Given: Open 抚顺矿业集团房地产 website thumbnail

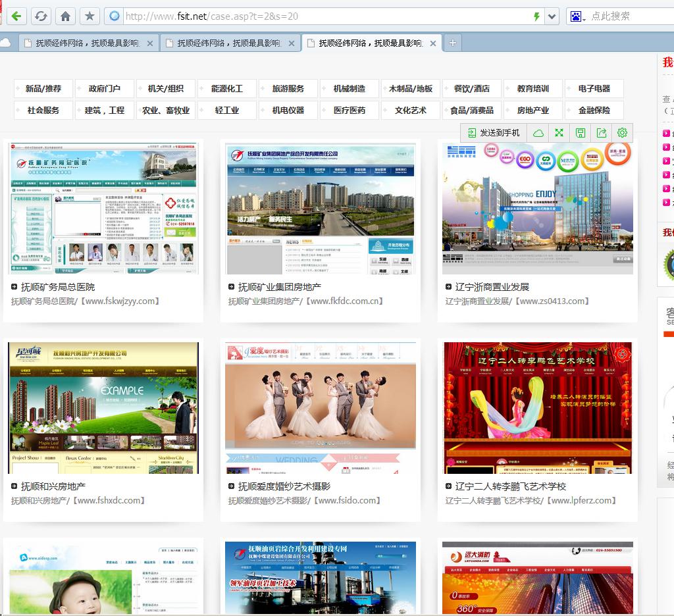Looking at the screenshot, I should point(321,209).
